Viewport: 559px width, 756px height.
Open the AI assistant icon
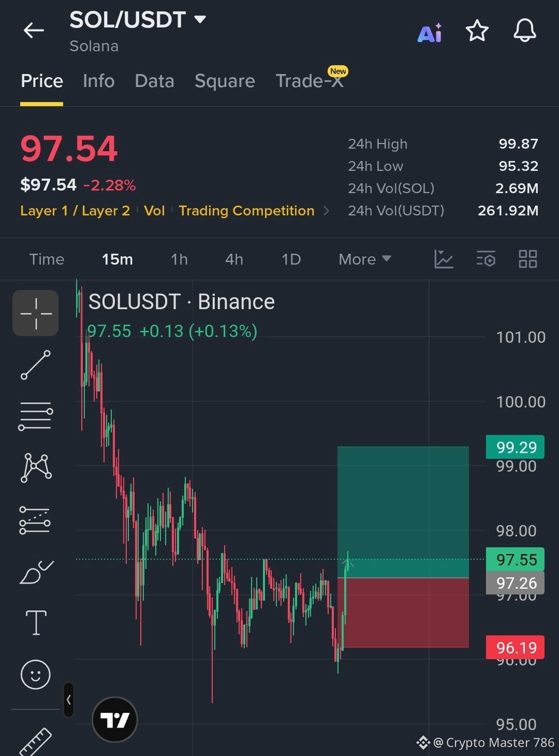[430, 33]
